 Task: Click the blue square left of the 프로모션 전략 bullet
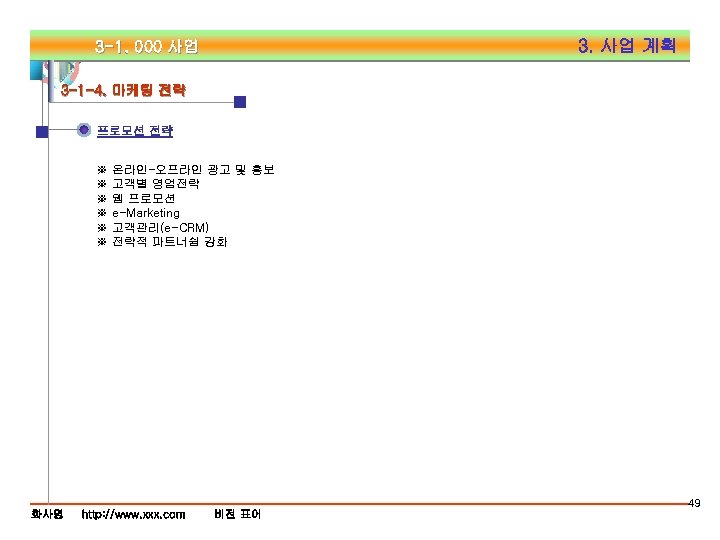coord(42,132)
